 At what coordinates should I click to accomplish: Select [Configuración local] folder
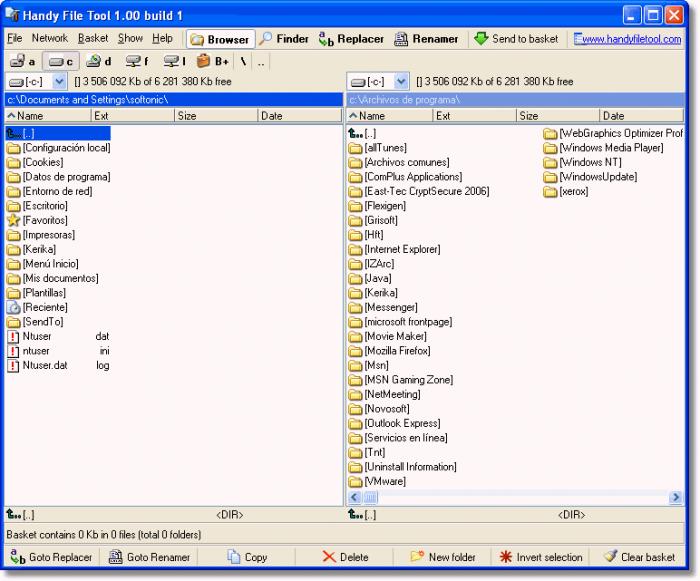tap(58, 148)
